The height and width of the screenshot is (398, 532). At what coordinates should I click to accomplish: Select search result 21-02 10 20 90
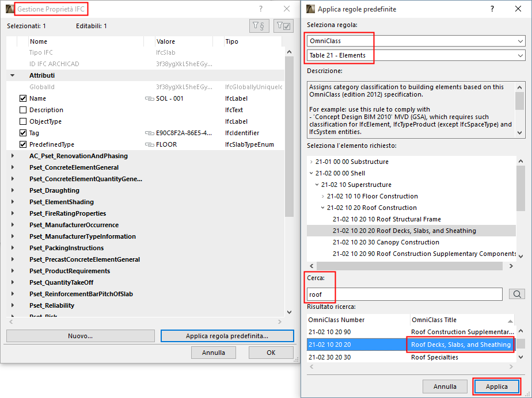click(411, 332)
